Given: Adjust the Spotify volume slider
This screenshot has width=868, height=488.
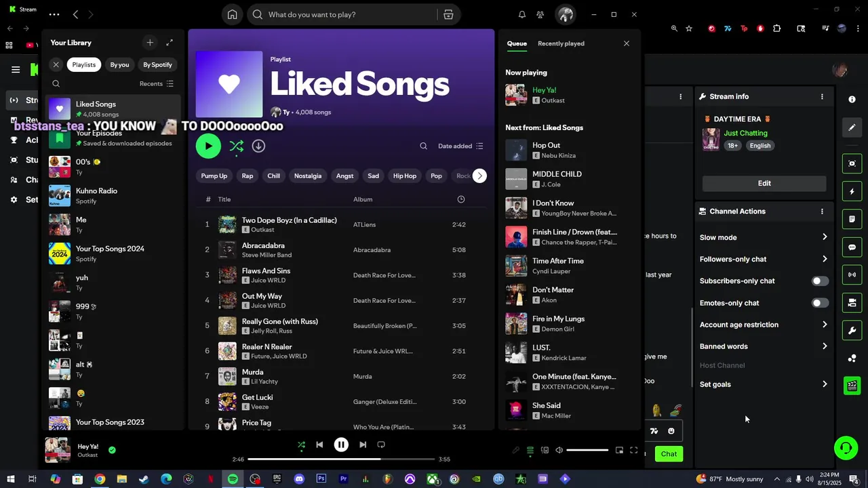Looking at the screenshot, I should (587, 450).
